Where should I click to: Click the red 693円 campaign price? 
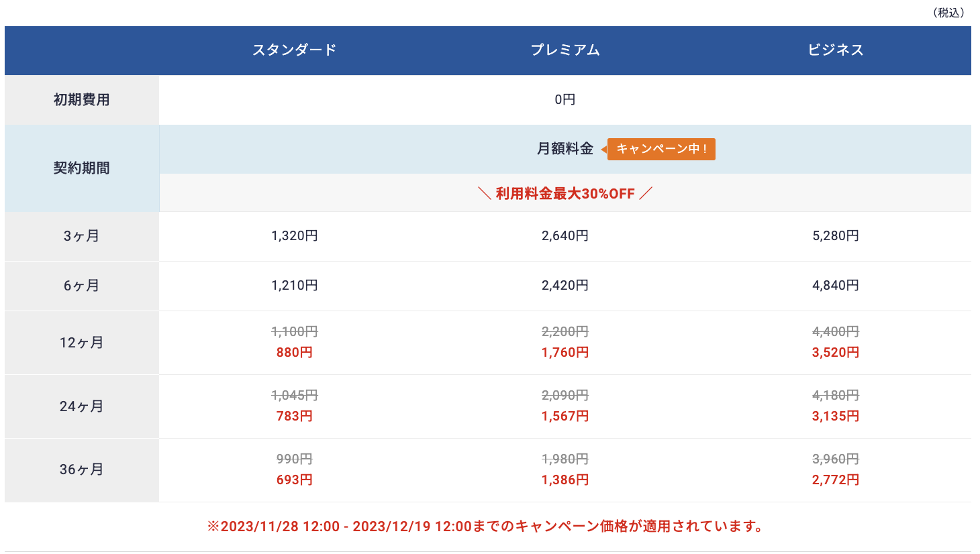[295, 480]
